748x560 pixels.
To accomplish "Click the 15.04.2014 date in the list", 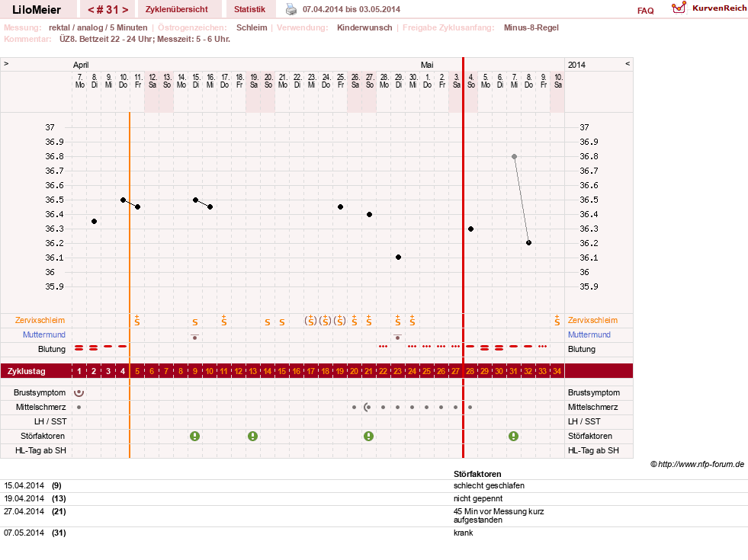I will 24,485.
